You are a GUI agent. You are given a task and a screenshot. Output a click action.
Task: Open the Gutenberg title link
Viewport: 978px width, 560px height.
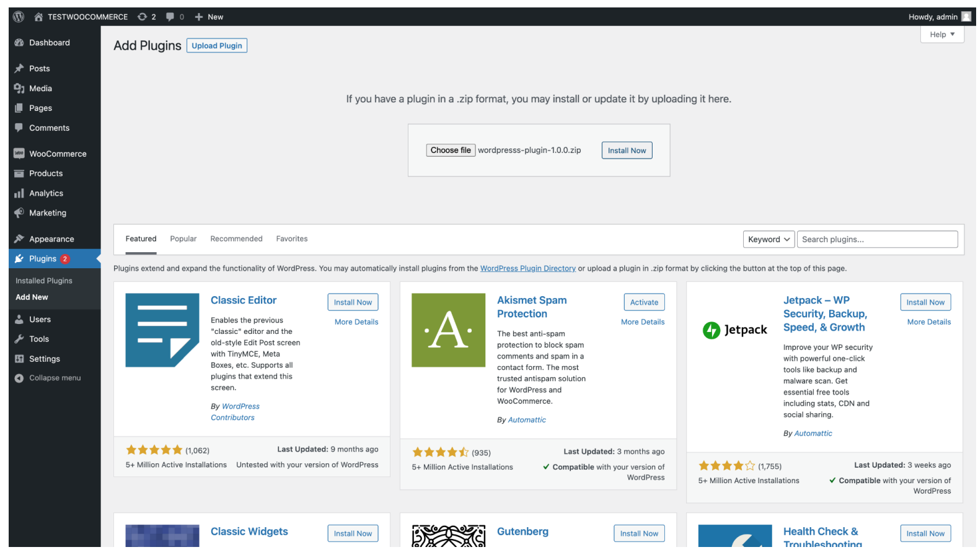point(522,532)
